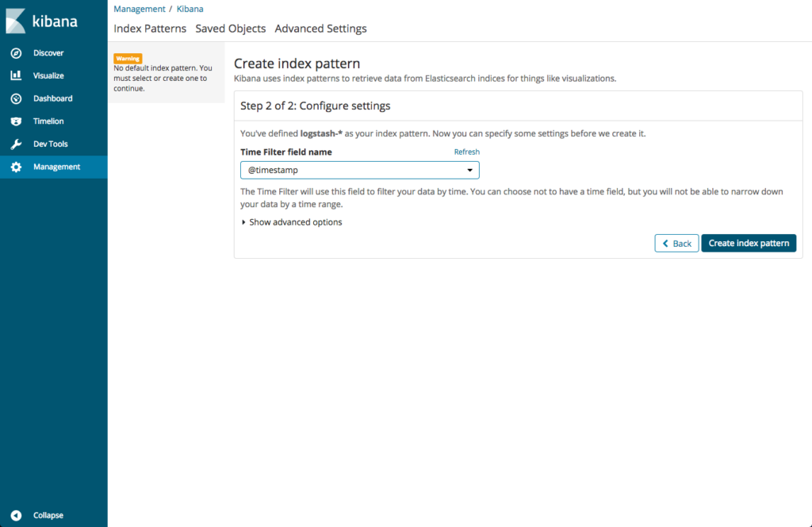Open the @timestamp Time Filter field selector

pos(349,170)
